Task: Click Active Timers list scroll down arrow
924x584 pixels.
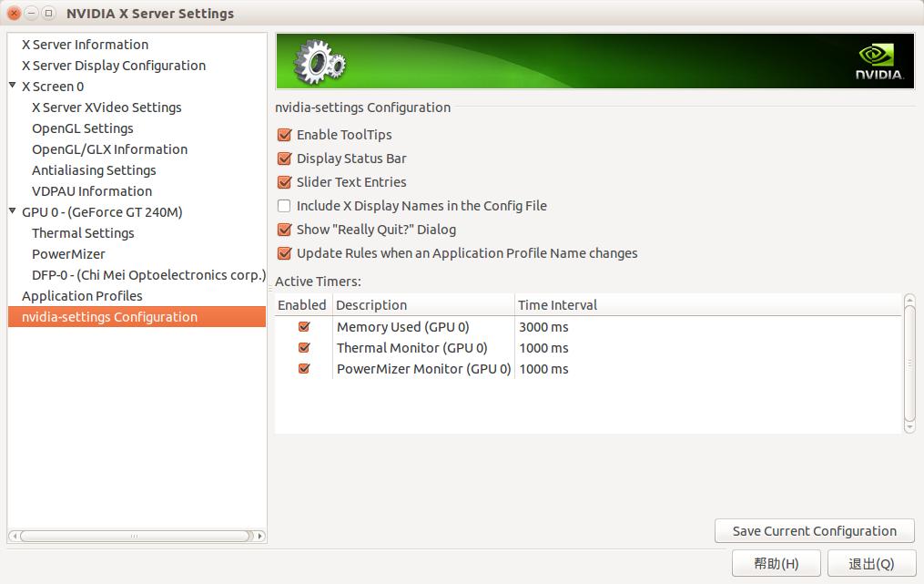Action: (909, 426)
